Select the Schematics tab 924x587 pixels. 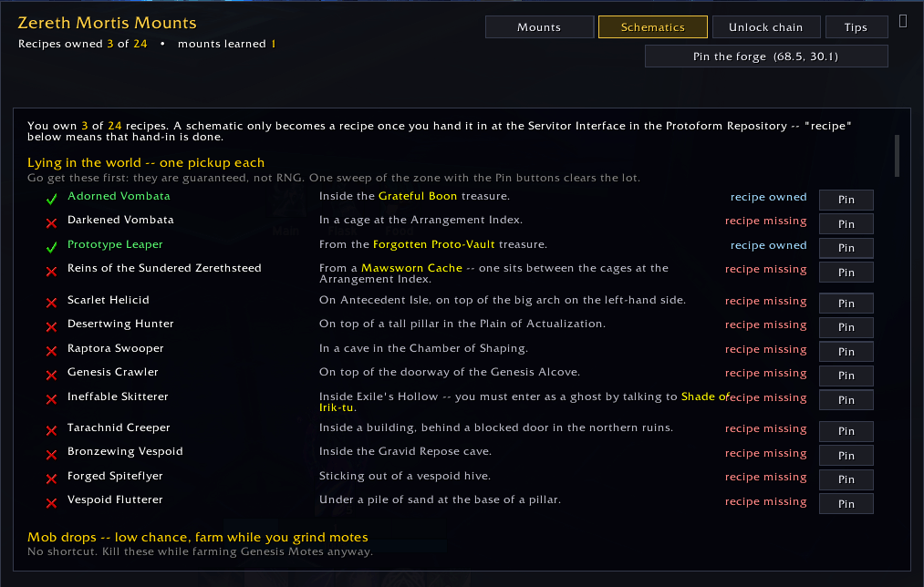tap(653, 27)
